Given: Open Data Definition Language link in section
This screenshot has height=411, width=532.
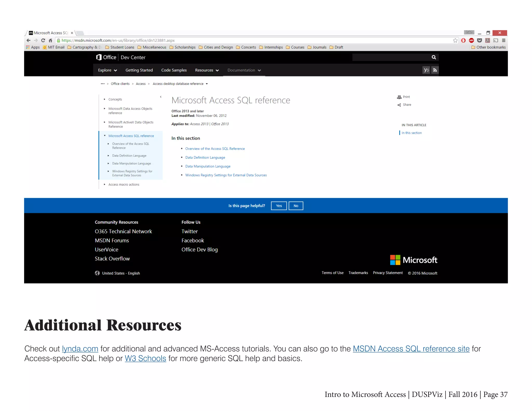Looking at the screenshot, I should click(x=205, y=157).
